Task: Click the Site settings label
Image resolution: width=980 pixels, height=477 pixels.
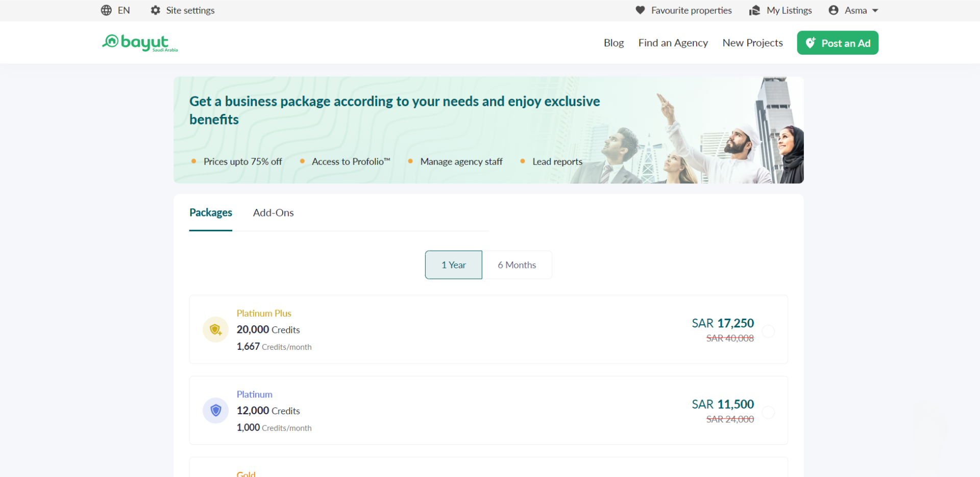Action: 190,10
